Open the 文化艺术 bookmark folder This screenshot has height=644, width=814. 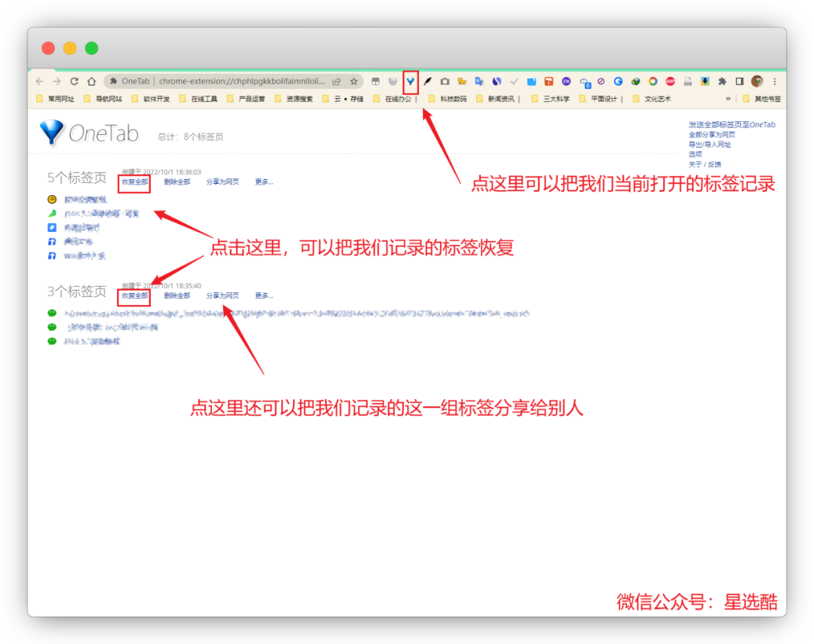652,99
